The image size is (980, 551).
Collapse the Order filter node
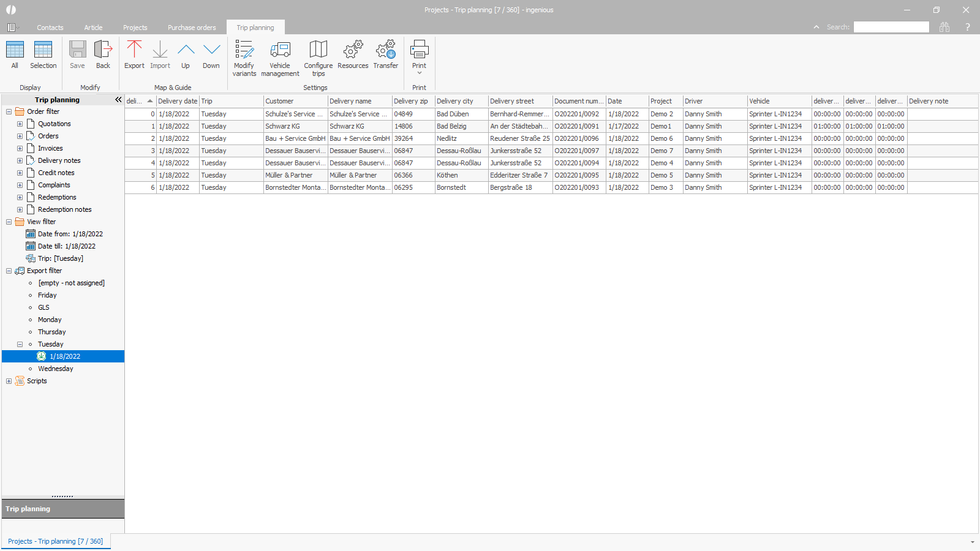click(9, 111)
